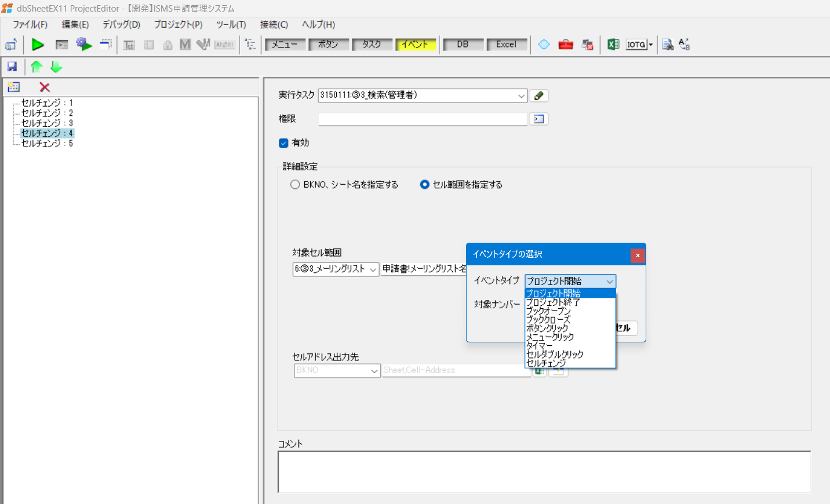Open the プロジェクト(P) menu
This screenshot has width=830, height=504.
pos(178,24)
